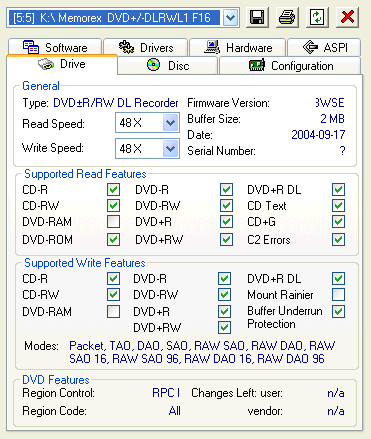Viewport: 371px width, 439px height.
Task: Toggle the CD-RW write feature checkbox
Action: coord(113,294)
